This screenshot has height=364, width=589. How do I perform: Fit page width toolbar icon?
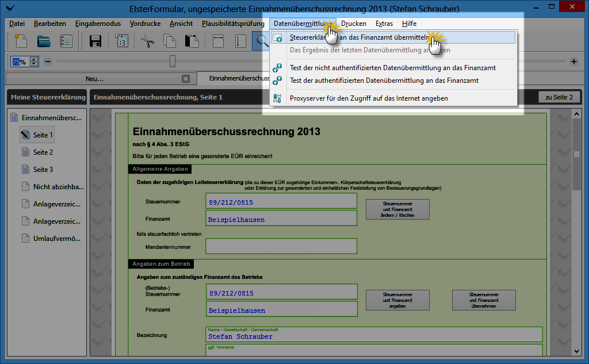click(218, 41)
